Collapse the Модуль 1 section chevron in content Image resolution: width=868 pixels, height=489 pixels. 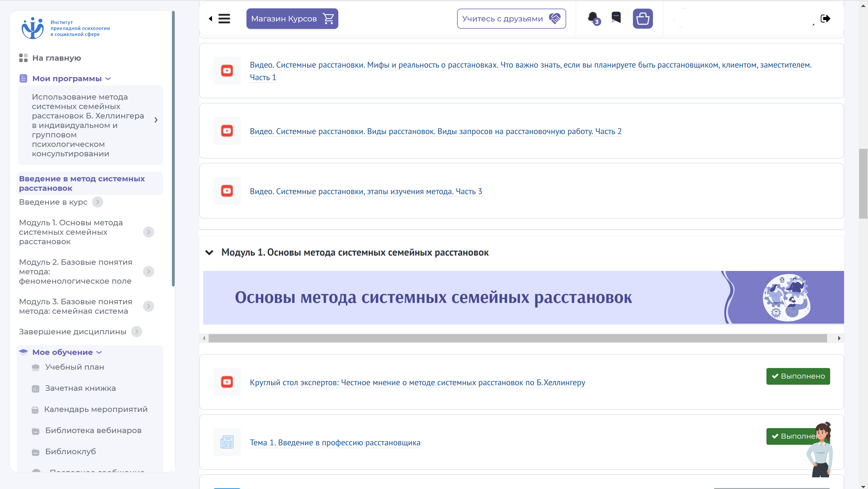[209, 252]
